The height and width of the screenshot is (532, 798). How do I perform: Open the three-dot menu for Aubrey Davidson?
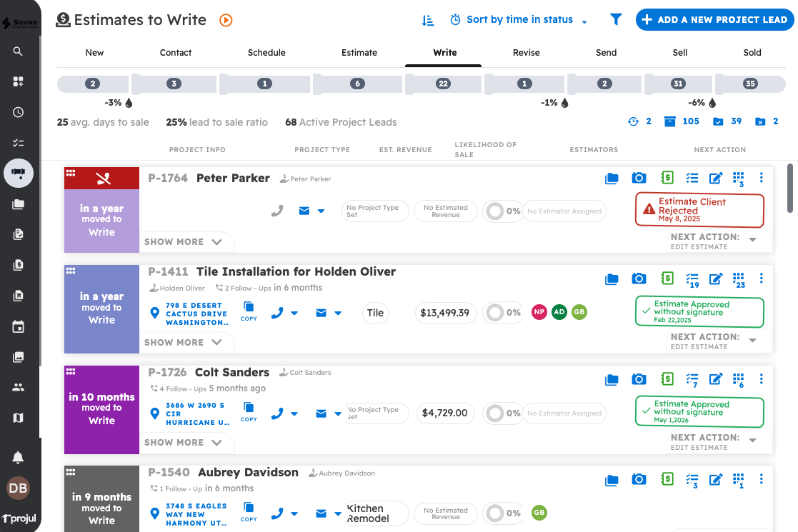[762, 479]
